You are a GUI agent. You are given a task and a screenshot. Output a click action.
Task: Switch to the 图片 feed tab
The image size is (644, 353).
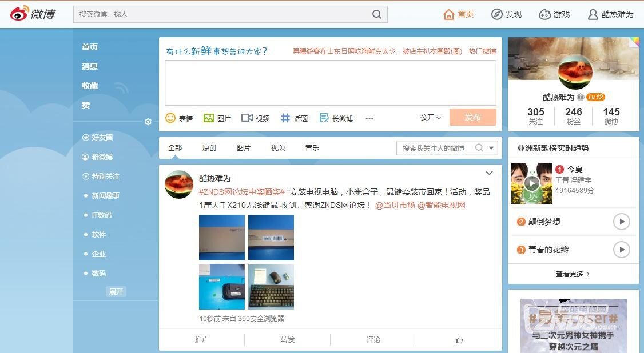point(244,147)
